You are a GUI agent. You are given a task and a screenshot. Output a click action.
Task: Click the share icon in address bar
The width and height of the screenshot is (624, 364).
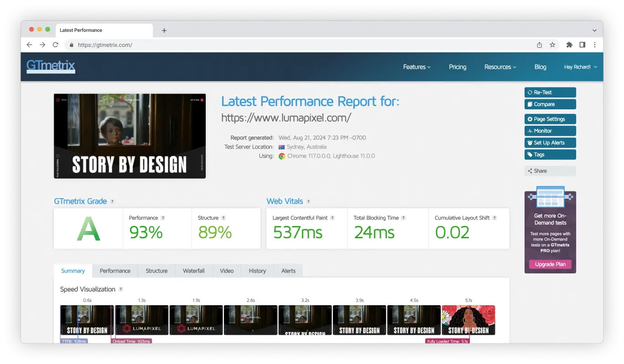540,45
